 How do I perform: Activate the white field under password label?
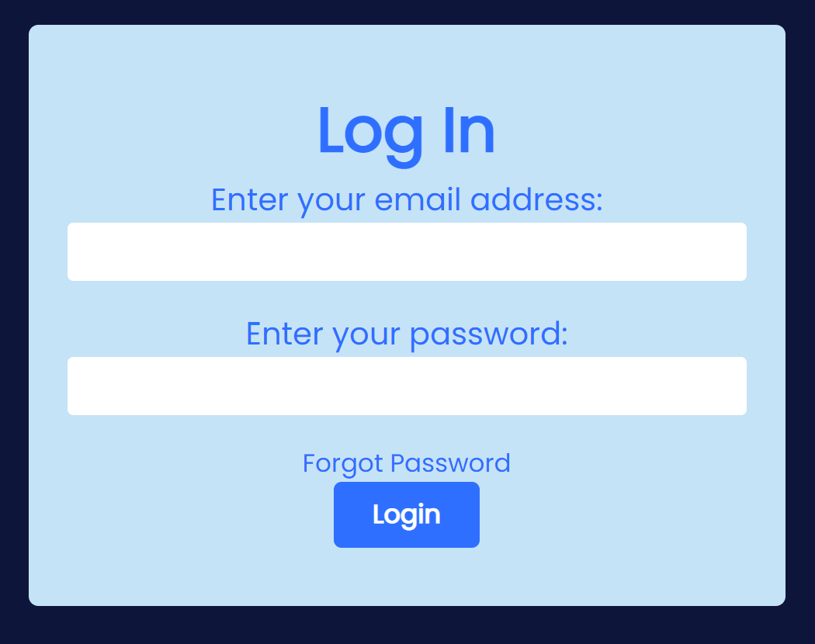pyautogui.click(x=407, y=386)
